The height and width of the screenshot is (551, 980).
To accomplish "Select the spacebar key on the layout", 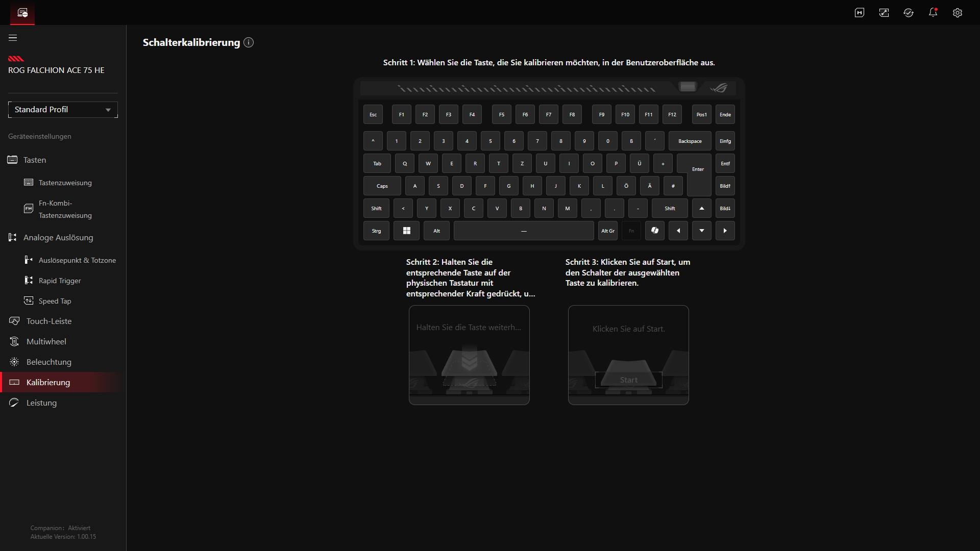I will (x=524, y=231).
